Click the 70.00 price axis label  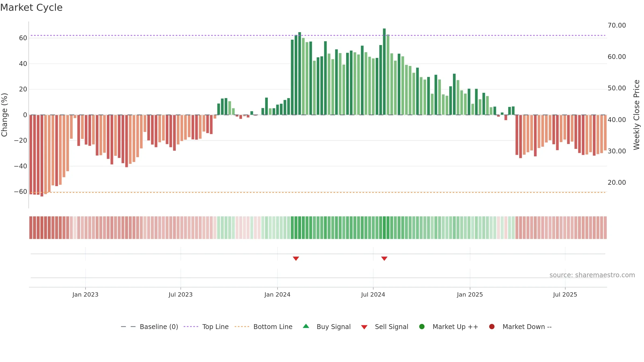coord(617,25)
